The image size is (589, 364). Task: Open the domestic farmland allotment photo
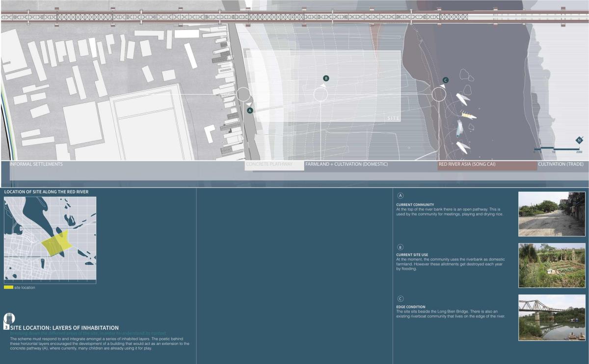(552, 265)
